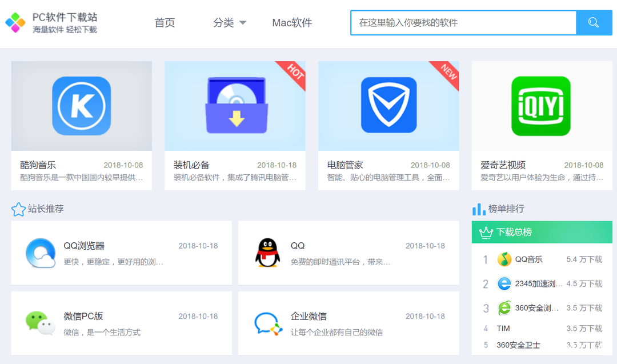Click the 酷狗音乐 description text

click(x=82, y=178)
